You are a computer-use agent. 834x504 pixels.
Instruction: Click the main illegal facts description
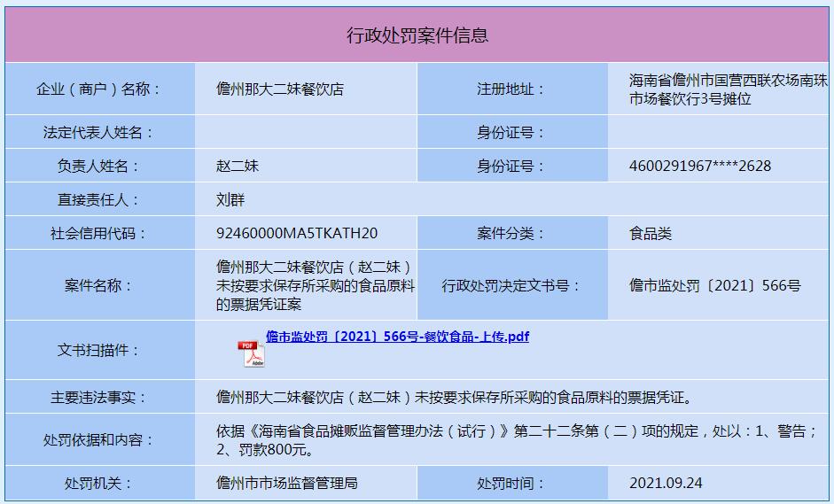coord(455,398)
